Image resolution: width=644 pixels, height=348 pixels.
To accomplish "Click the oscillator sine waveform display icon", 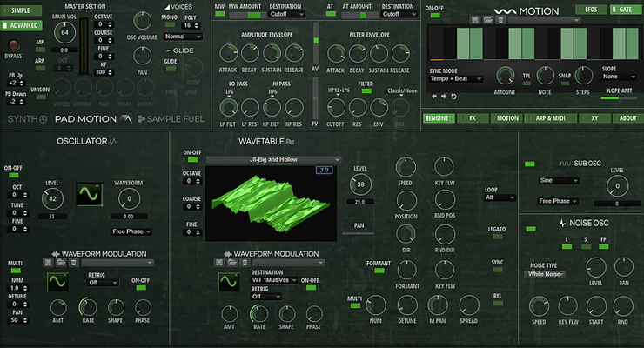I will tap(89, 192).
